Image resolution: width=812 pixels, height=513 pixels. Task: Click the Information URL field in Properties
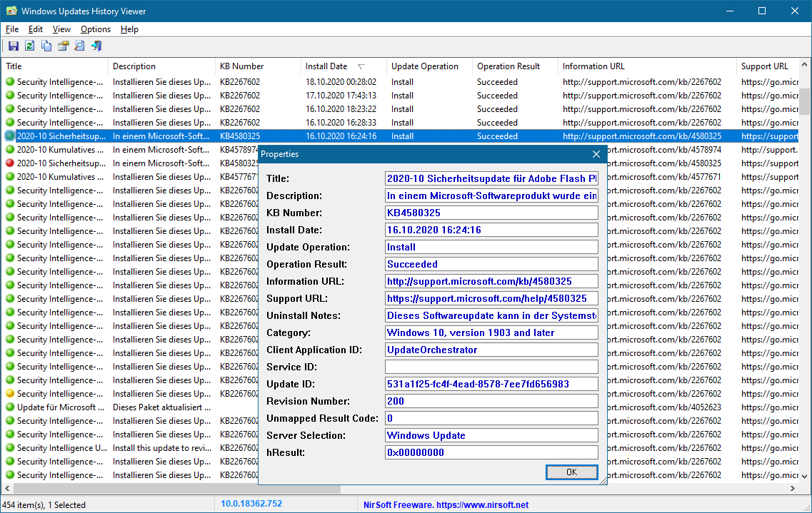coord(491,281)
